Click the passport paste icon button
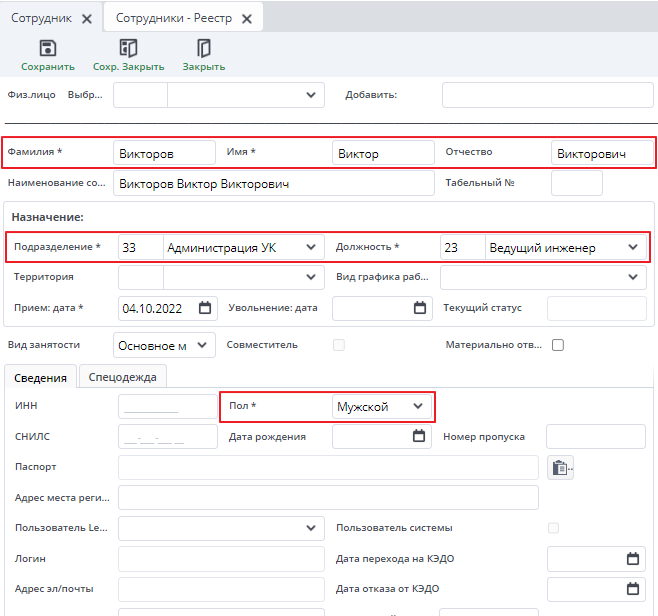The image size is (658, 616). 560,467
